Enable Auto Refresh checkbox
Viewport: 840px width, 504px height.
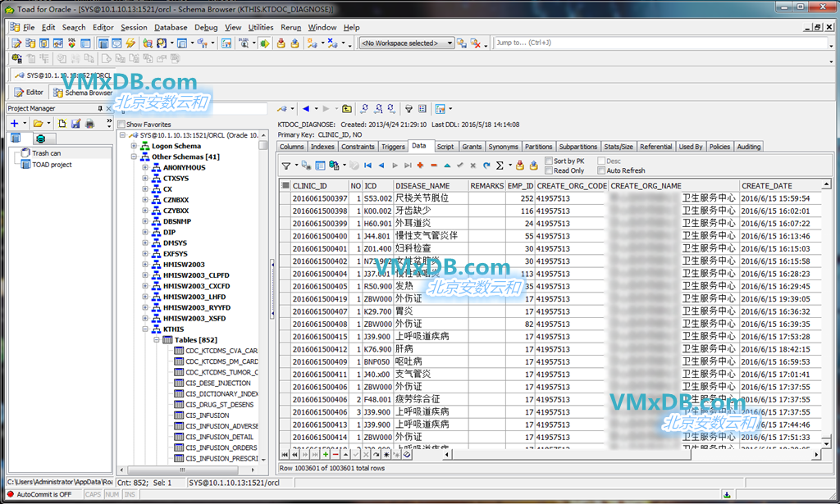point(601,170)
